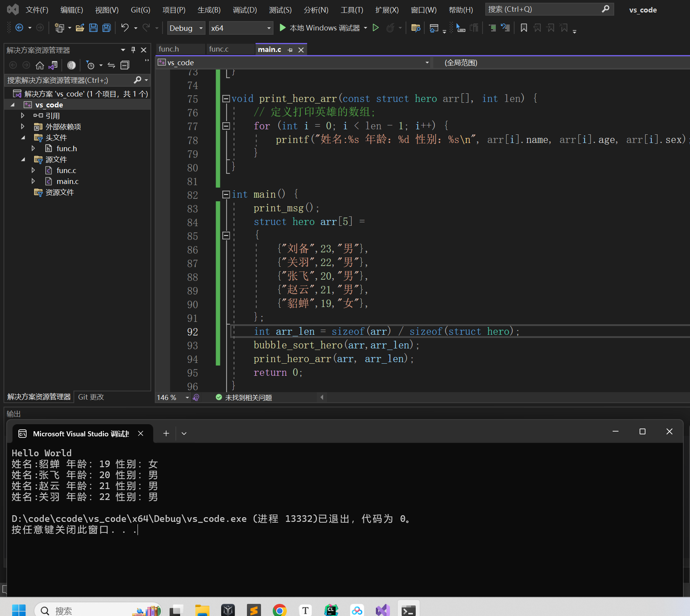
Task: Open Google Chrome from the taskbar
Action: [279, 610]
